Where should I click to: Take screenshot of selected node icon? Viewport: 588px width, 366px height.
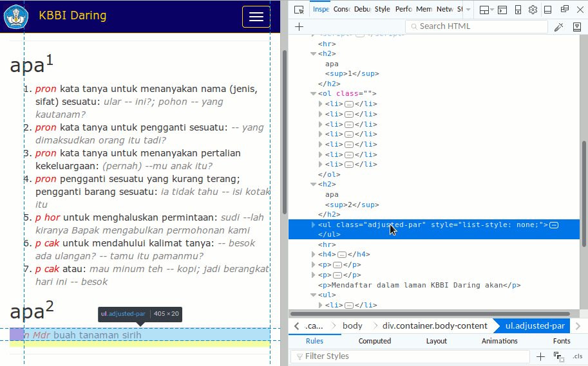(x=577, y=27)
